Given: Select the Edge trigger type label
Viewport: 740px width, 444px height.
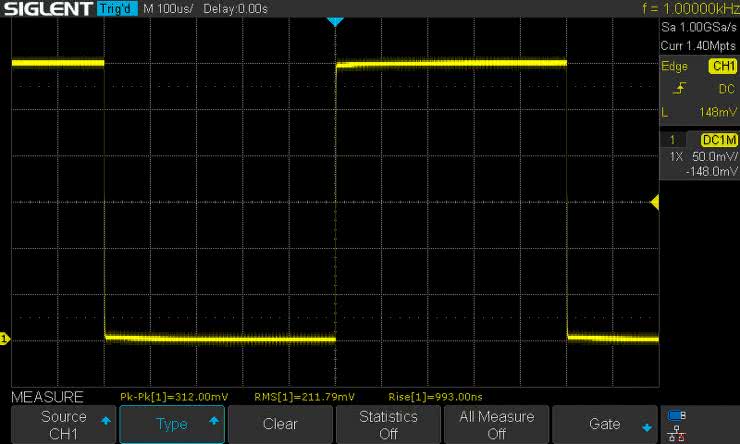Looking at the screenshot, I should coord(675,67).
